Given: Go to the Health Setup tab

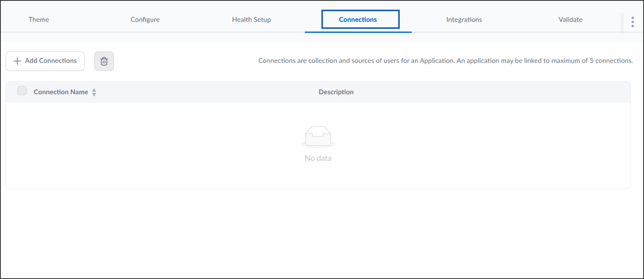Looking at the screenshot, I should pos(251,20).
